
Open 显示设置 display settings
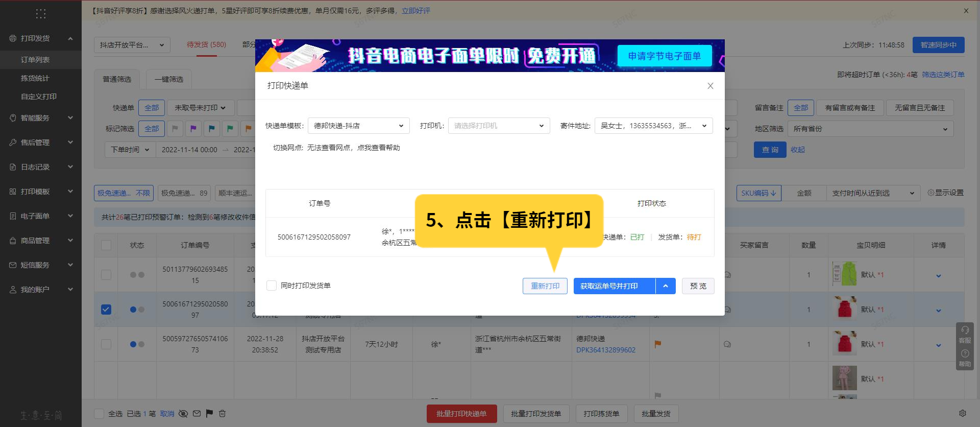[x=945, y=193]
